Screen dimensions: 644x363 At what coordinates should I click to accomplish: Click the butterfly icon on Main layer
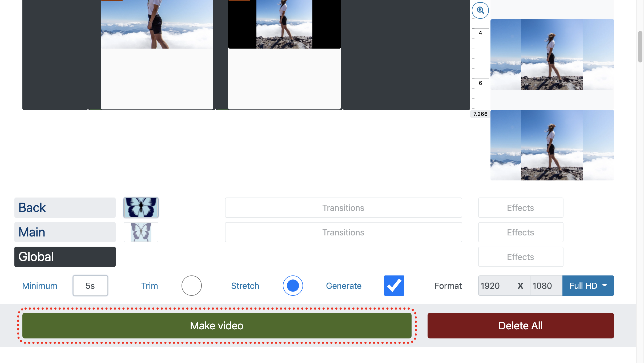point(140,232)
